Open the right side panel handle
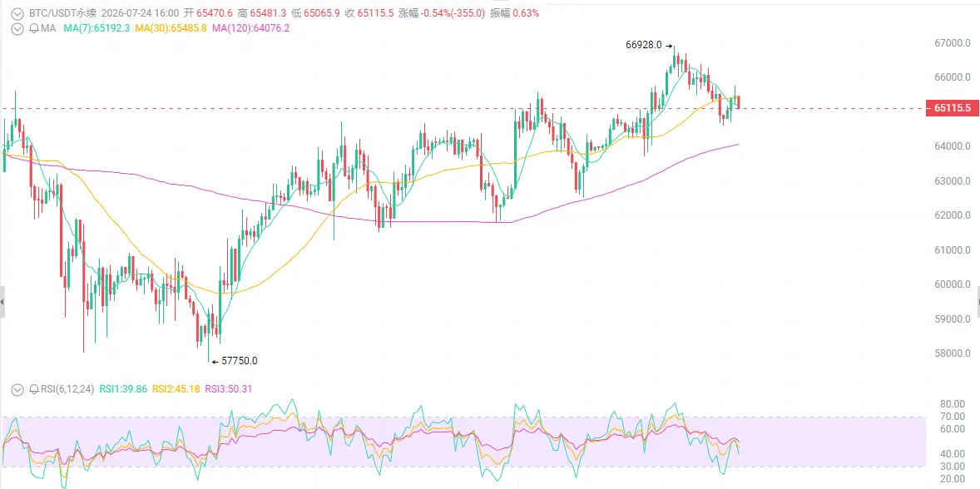Screen dimensions: 980x489 point(978,302)
